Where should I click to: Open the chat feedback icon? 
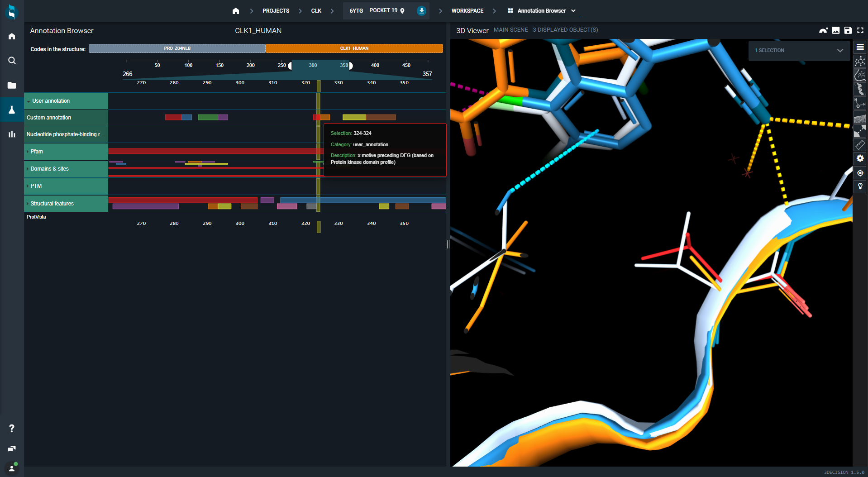(x=12, y=448)
